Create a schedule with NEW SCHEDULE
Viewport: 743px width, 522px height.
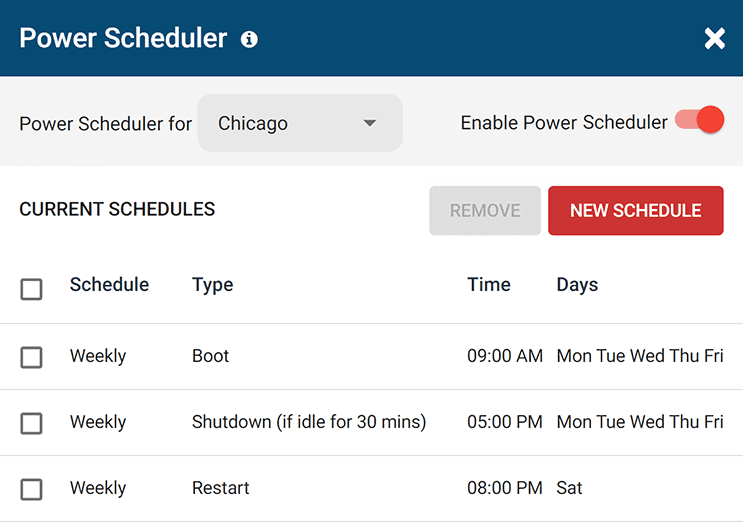635,211
